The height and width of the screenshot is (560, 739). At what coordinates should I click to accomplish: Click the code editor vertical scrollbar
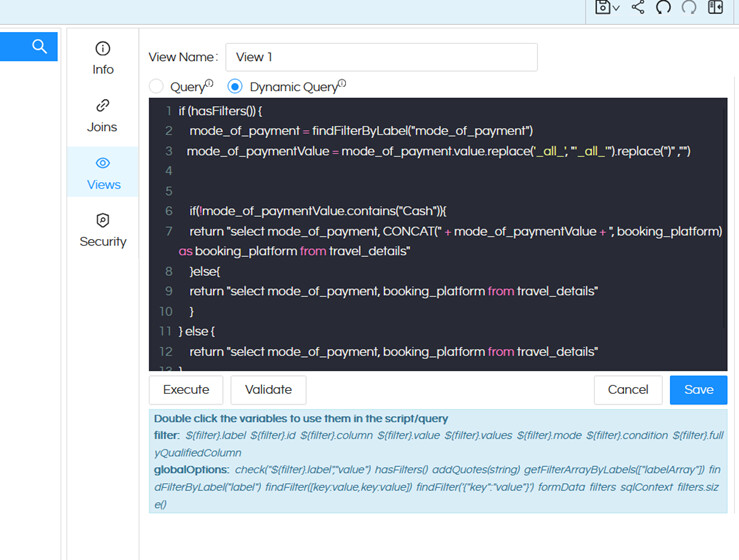tap(726, 214)
